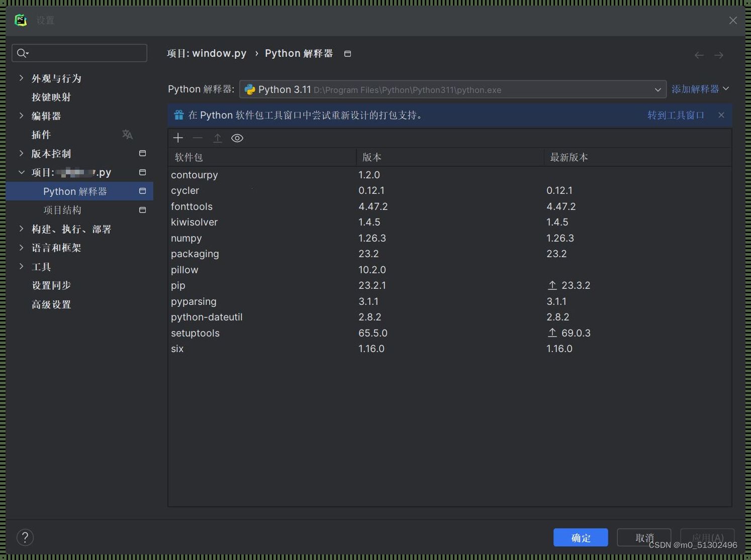The width and height of the screenshot is (751, 560).
Task: Click the project-level icon next to Python 解释器 in sidebar
Action: [142, 191]
